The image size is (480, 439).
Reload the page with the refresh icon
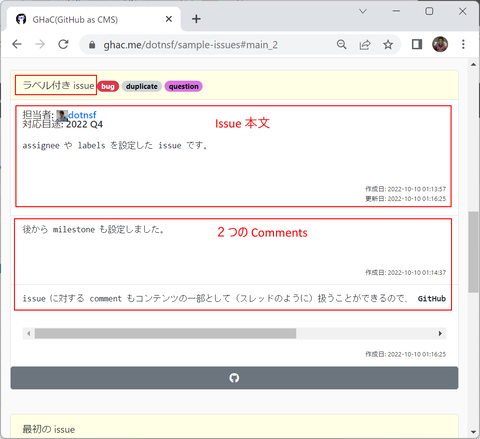pyautogui.click(x=63, y=44)
